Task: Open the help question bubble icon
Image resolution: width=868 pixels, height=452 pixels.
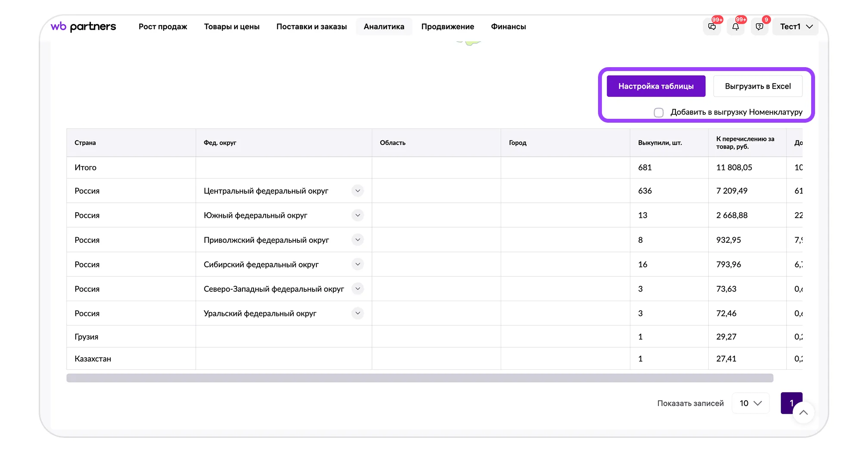Action: click(x=759, y=27)
